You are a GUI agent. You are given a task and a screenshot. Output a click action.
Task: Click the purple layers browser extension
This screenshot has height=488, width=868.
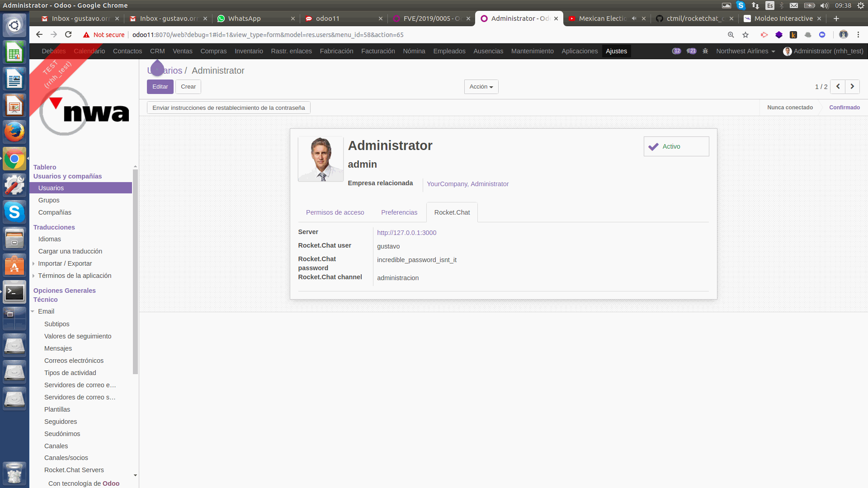778,35
